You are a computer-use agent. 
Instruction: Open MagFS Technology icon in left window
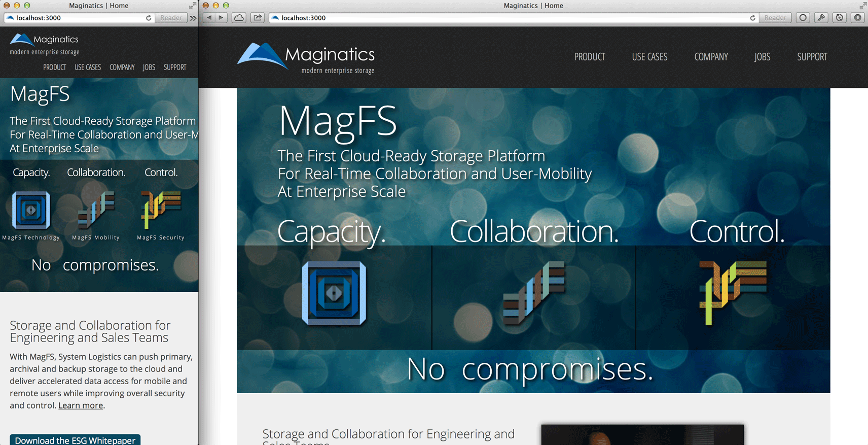[31, 210]
